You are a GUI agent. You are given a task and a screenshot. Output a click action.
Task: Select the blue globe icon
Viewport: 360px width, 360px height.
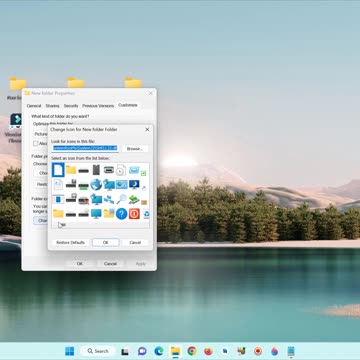(x=96, y=184)
